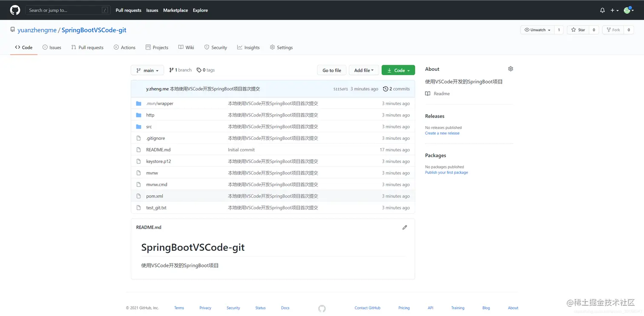644x316 pixels.
Task: Open the Projects tab
Action: coord(157,47)
